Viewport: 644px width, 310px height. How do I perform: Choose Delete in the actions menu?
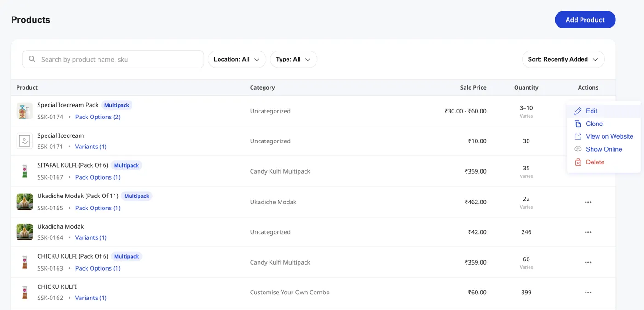pos(604,162)
